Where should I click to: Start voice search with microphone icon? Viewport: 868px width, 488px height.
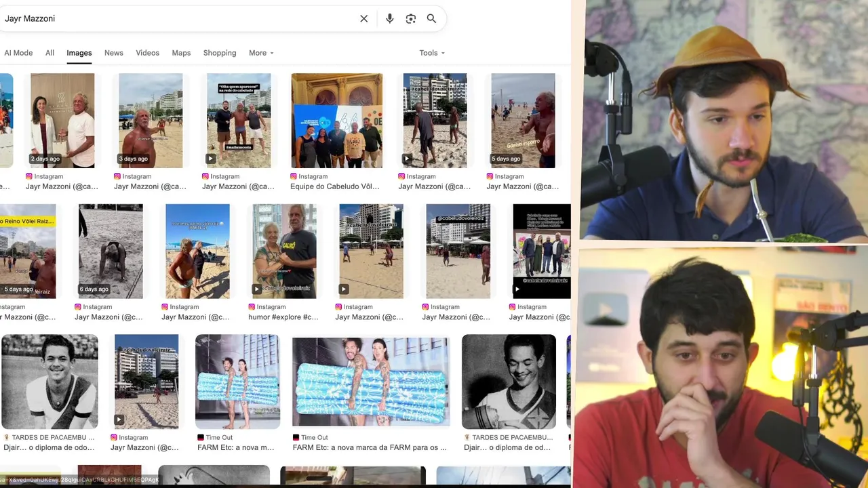pyautogui.click(x=390, y=19)
